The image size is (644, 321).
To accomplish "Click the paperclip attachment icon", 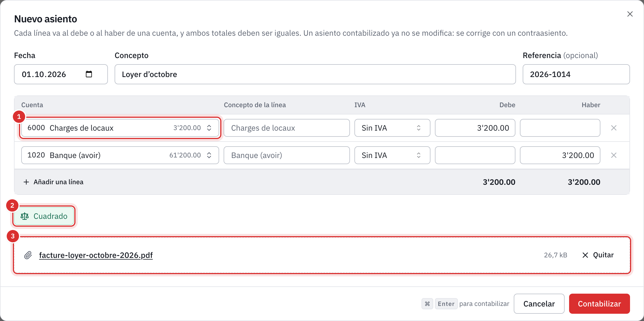I will point(28,255).
